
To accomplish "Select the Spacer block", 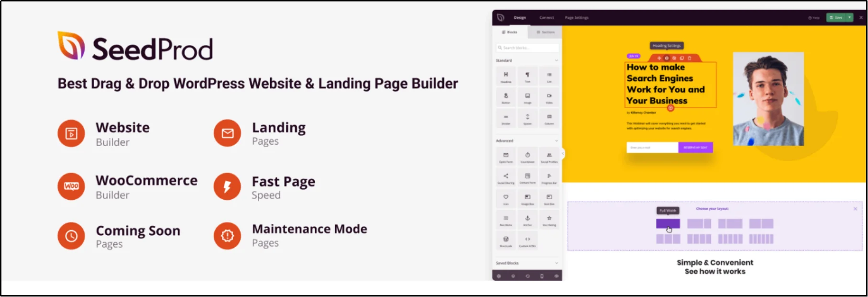I will [527, 119].
